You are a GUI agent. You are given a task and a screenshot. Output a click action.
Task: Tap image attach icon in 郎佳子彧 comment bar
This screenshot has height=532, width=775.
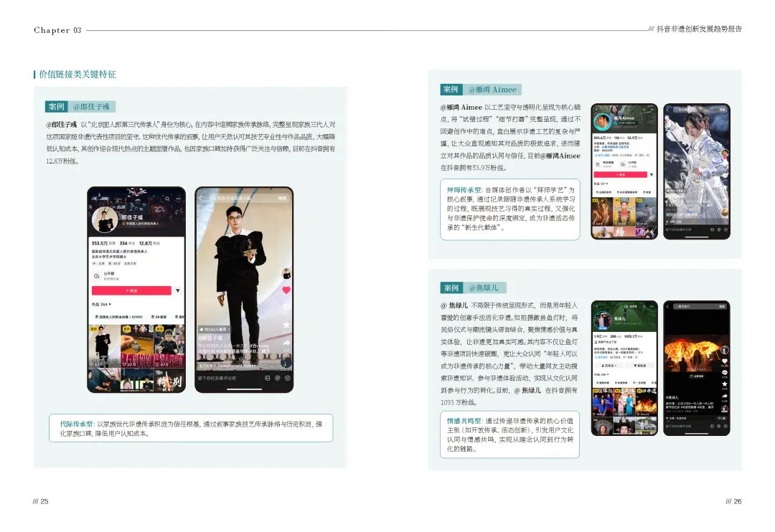pos(268,378)
